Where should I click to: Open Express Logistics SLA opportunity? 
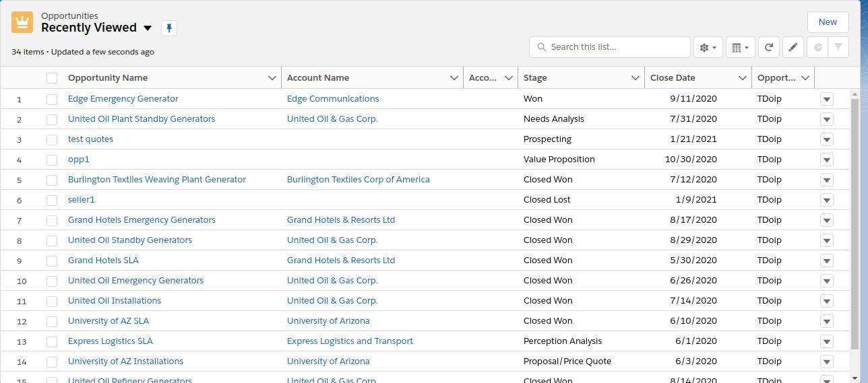point(111,341)
